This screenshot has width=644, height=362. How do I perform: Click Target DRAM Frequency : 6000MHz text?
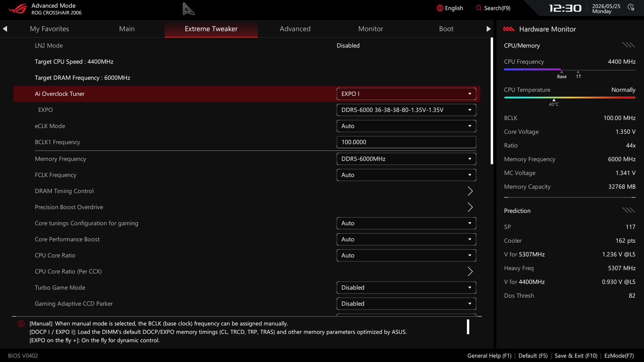pyautogui.click(x=83, y=78)
